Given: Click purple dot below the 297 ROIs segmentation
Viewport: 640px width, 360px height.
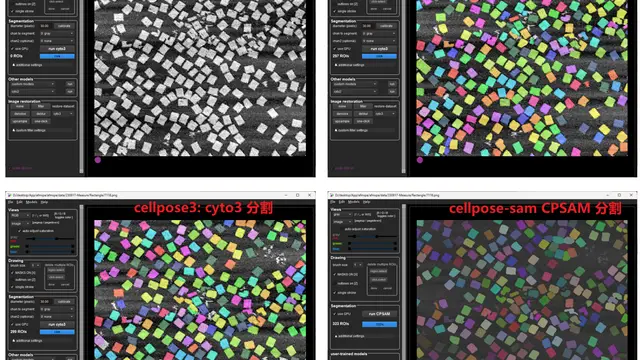Looking at the screenshot, I should pos(420,160).
